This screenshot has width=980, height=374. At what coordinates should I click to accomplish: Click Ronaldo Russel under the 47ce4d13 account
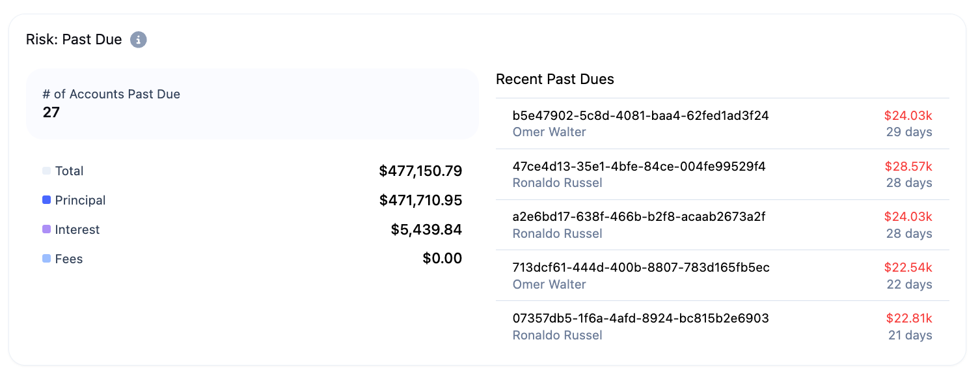(x=558, y=183)
